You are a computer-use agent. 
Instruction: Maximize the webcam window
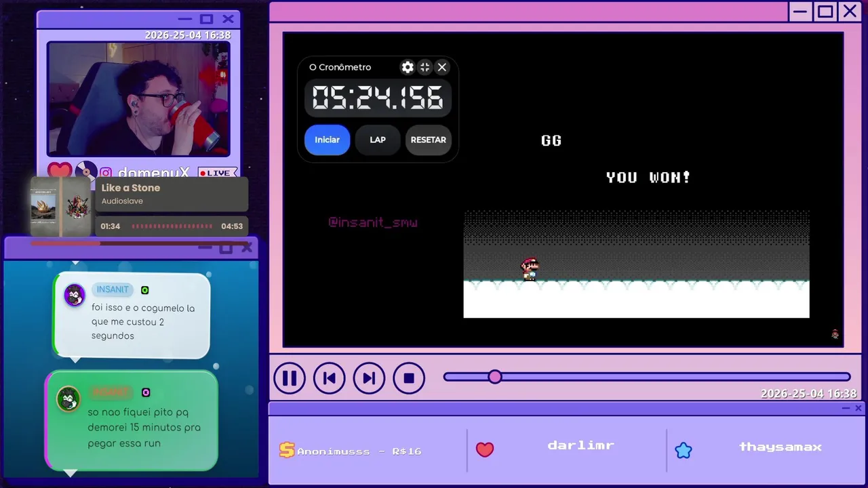tap(207, 19)
